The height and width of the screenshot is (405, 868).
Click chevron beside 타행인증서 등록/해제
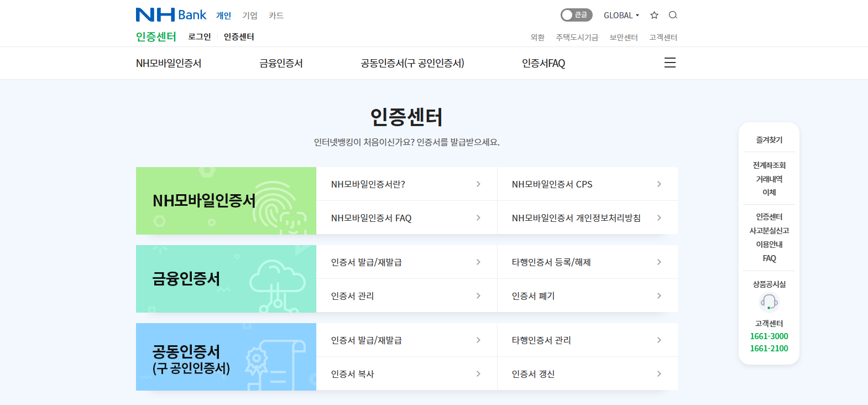click(659, 262)
